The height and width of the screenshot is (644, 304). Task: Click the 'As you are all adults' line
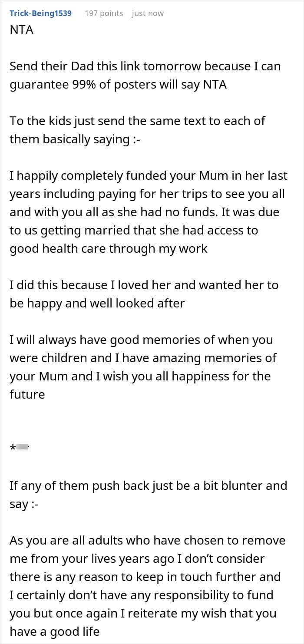coord(147,541)
